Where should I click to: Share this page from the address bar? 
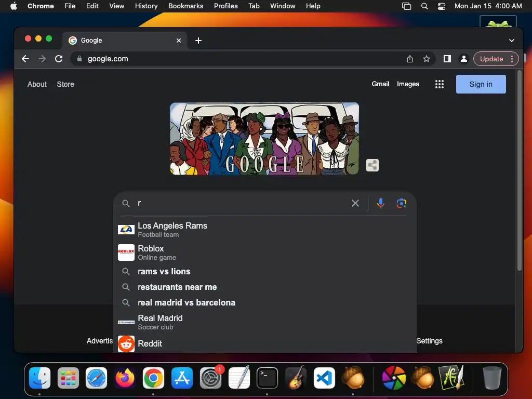(x=410, y=59)
